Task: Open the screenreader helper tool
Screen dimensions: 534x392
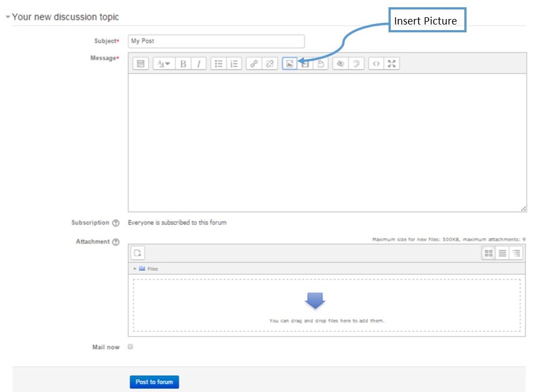Action: pyautogui.click(x=356, y=64)
